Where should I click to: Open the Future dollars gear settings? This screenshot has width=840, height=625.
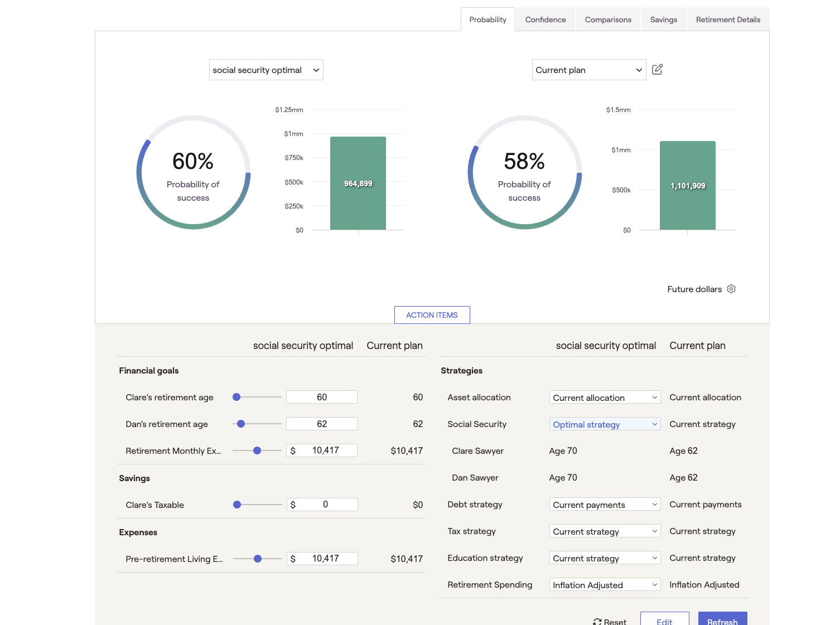tap(731, 289)
